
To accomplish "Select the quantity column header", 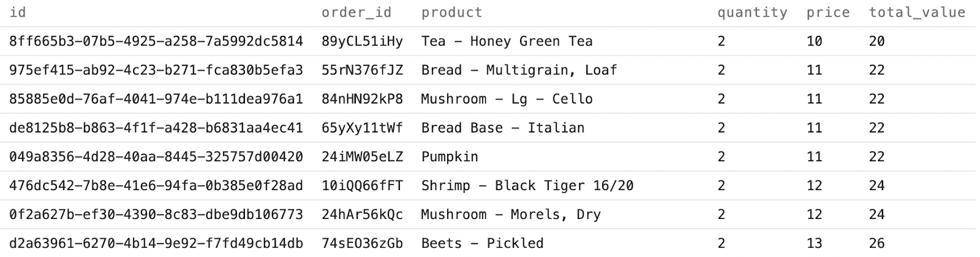I will click(x=752, y=12).
